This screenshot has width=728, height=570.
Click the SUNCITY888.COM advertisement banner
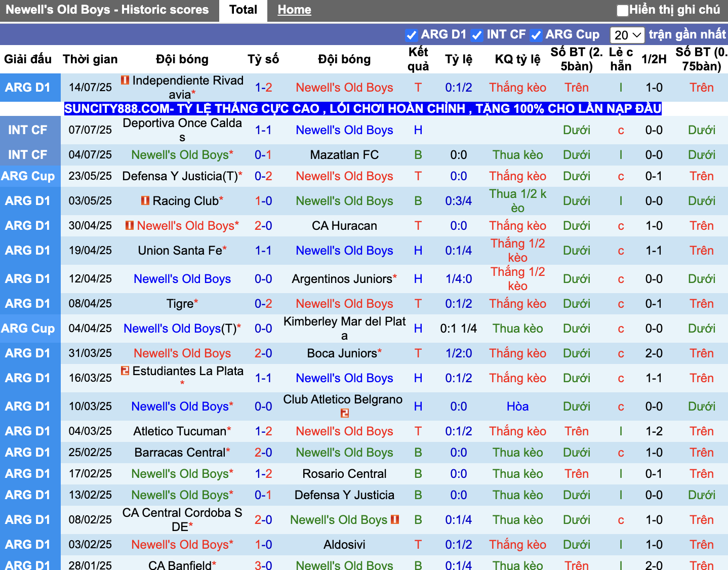pyautogui.click(x=363, y=109)
